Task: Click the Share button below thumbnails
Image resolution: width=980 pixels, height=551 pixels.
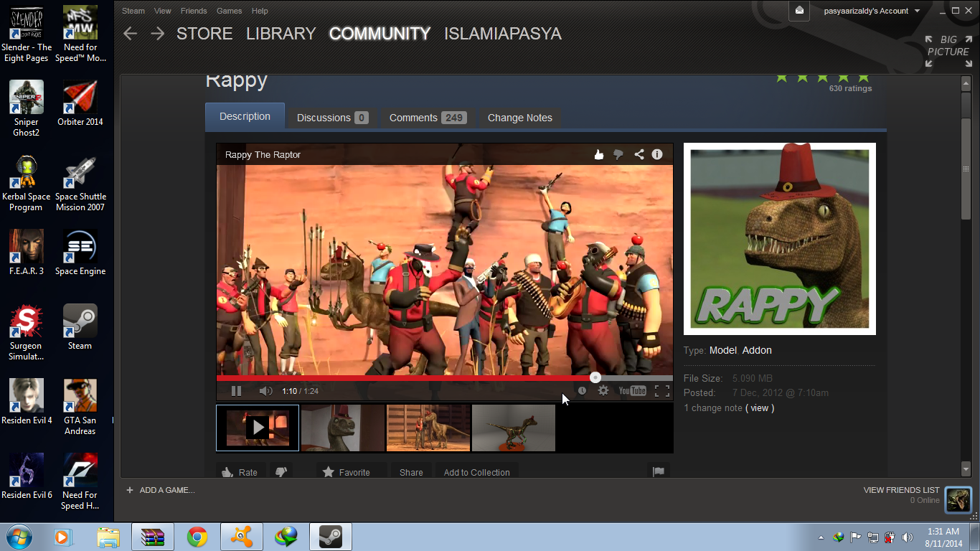Action: tap(411, 472)
